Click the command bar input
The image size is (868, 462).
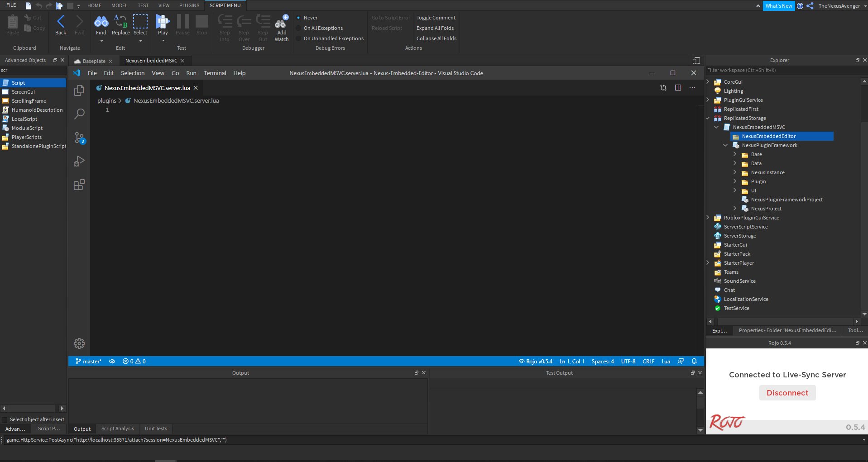pyautogui.click(x=432, y=439)
